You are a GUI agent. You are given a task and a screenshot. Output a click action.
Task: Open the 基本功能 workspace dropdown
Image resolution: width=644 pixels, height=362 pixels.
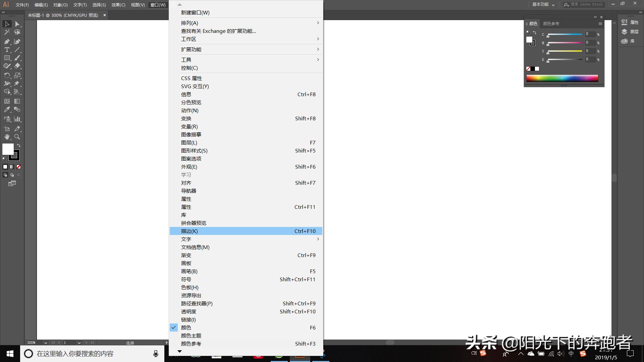543,4
